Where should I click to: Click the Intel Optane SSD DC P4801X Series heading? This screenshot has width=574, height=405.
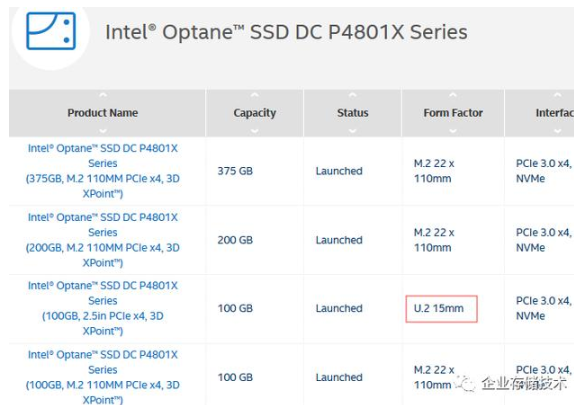(286, 32)
